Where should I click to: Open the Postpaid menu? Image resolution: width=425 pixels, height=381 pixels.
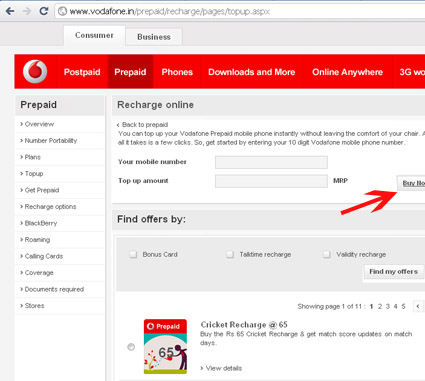tap(82, 72)
